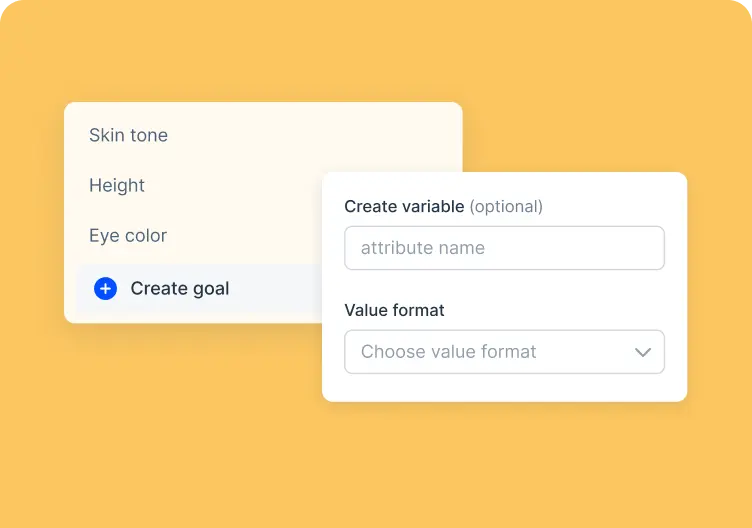752x528 pixels.
Task: Click the Create variable heading label
Action: 404,206
